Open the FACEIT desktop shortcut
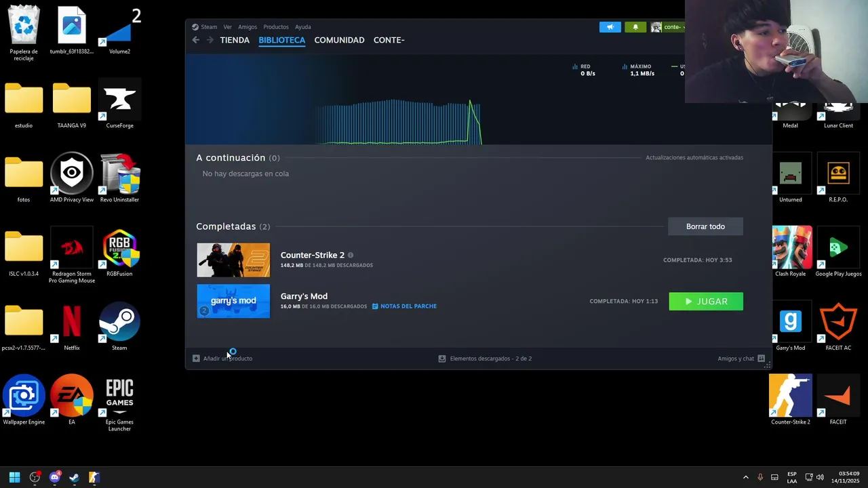868x488 pixels. coord(838,400)
